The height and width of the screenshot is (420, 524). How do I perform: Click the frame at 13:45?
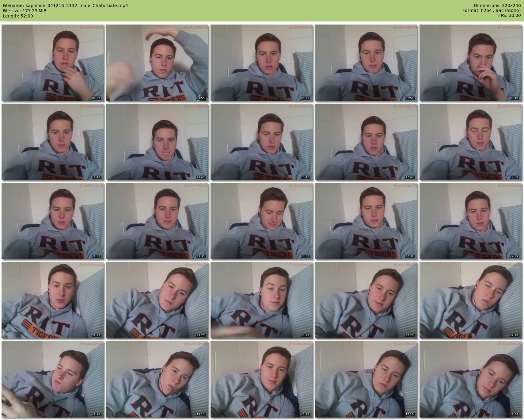click(x=157, y=142)
